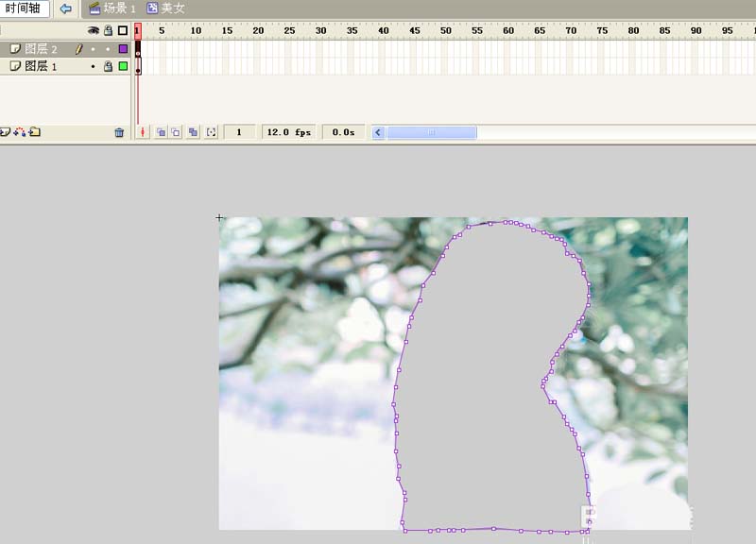Click purple outline color swatch of 图层 2

tap(123, 49)
